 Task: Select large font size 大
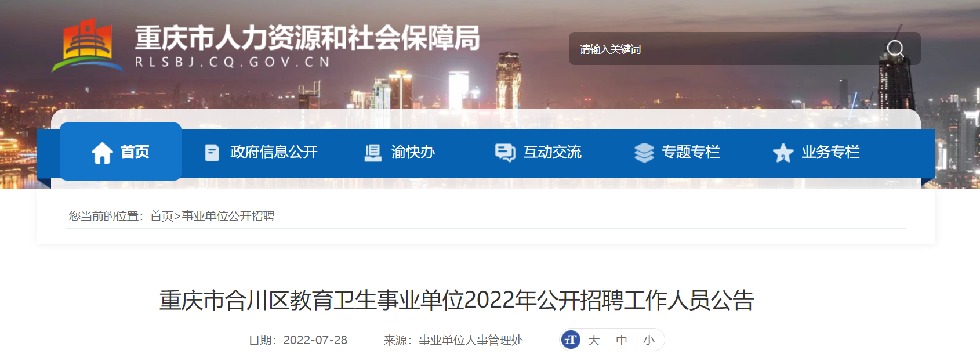tap(594, 340)
